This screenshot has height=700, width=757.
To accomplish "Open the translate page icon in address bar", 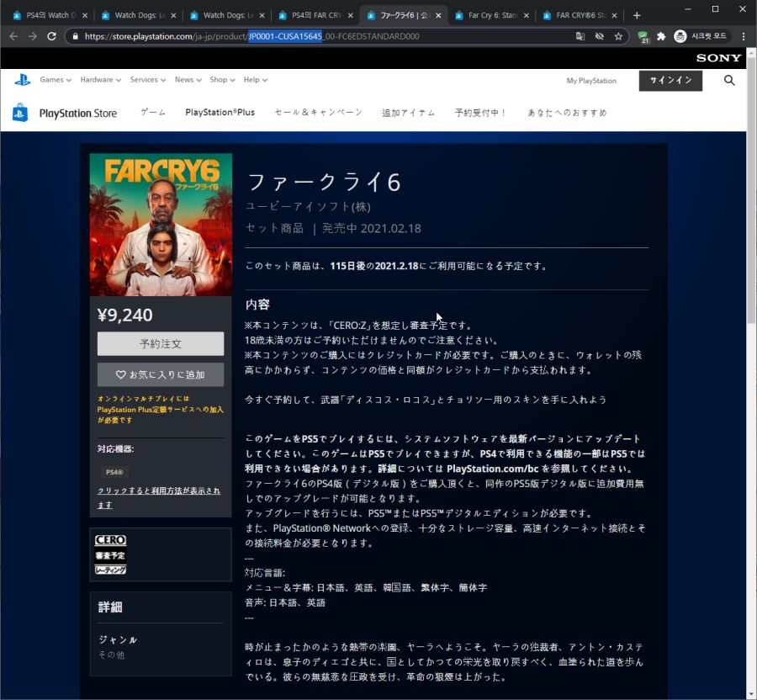I will pos(580,36).
